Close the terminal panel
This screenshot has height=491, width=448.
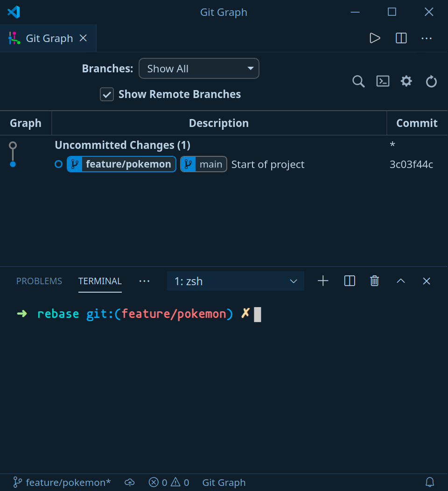coord(427,281)
